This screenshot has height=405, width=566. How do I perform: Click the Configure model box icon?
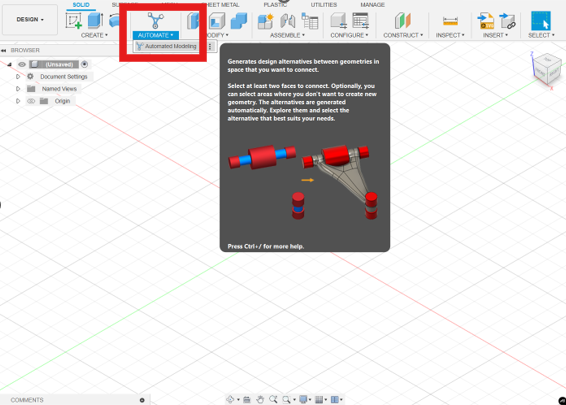click(339, 21)
